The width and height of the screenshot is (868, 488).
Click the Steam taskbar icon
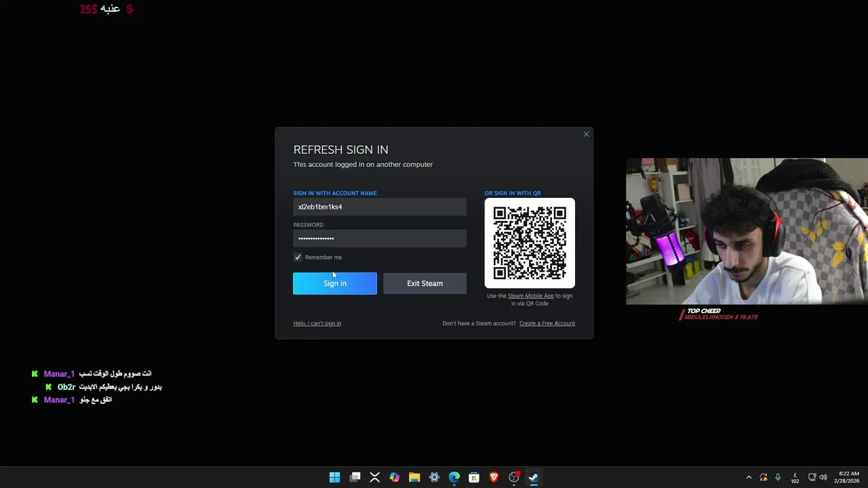pos(534,477)
